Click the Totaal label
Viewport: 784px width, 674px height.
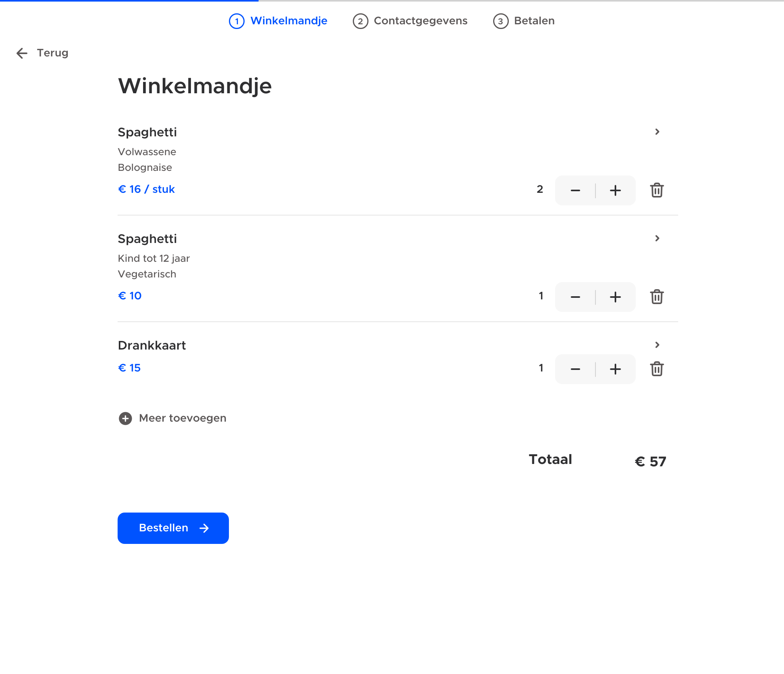pyautogui.click(x=550, y=459)
